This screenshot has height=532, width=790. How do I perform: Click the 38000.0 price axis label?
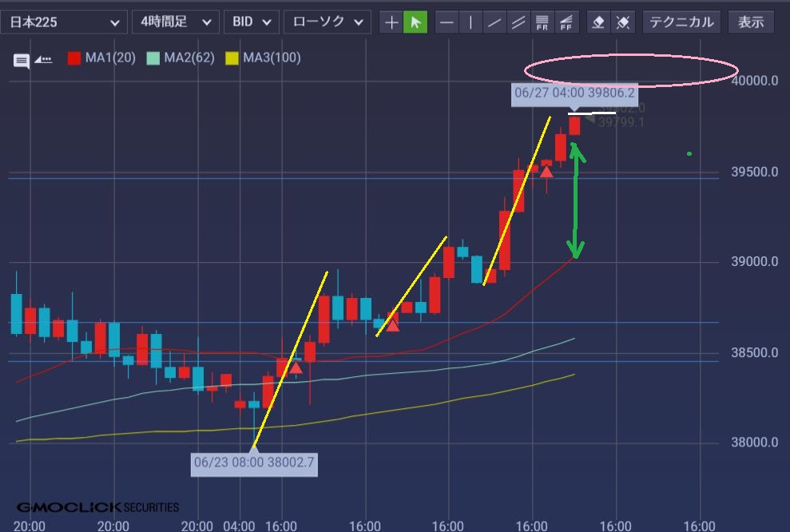(x=754, y=443)
